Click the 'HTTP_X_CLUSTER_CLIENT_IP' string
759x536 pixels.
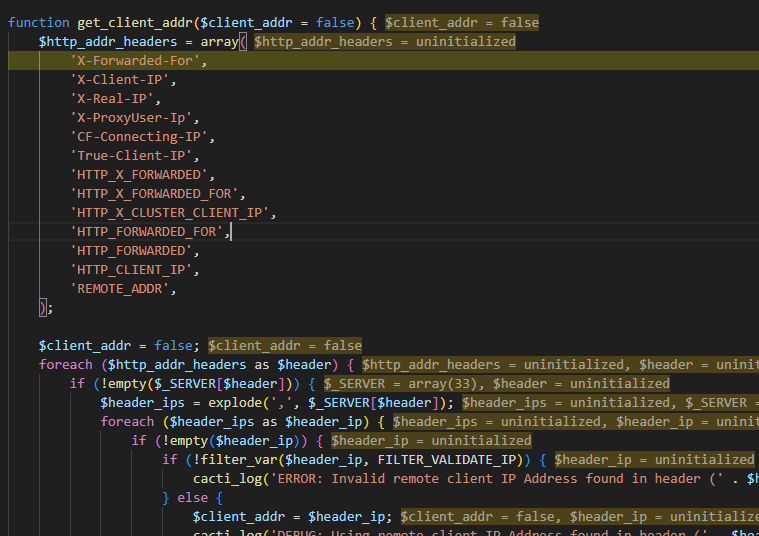pos(170,213)
